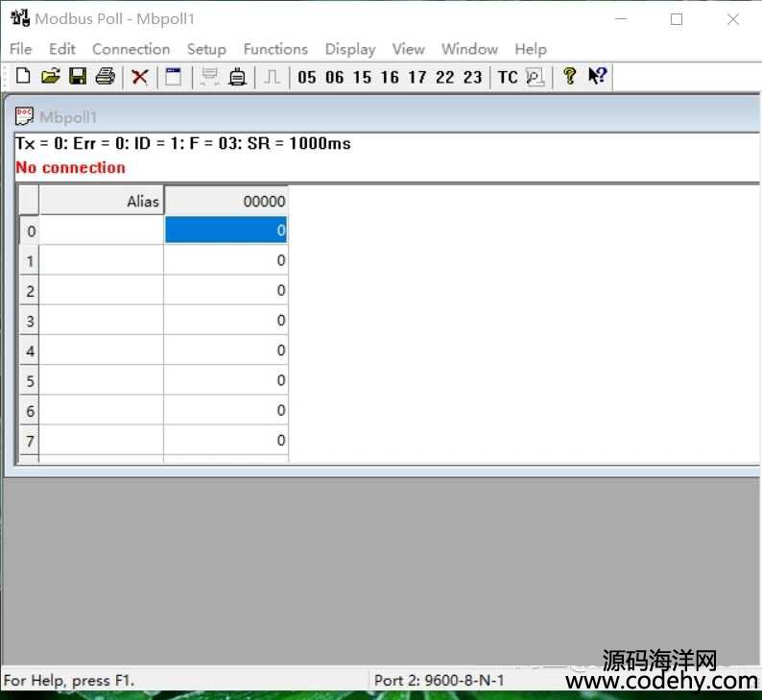762x700 pixels.
Task: Click row header number 7
Action: click(30, 441)
